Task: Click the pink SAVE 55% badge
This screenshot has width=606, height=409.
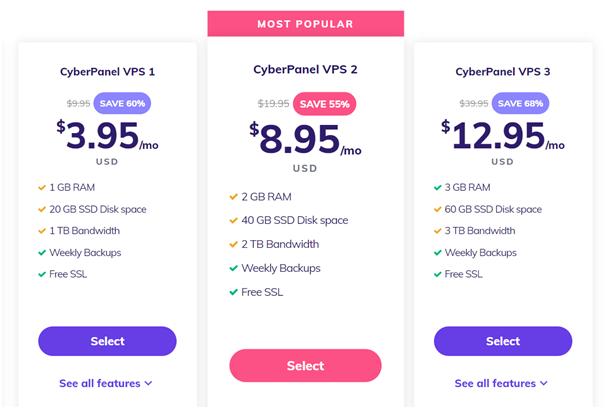Action: pyautogui.click(x=324, y=104)
